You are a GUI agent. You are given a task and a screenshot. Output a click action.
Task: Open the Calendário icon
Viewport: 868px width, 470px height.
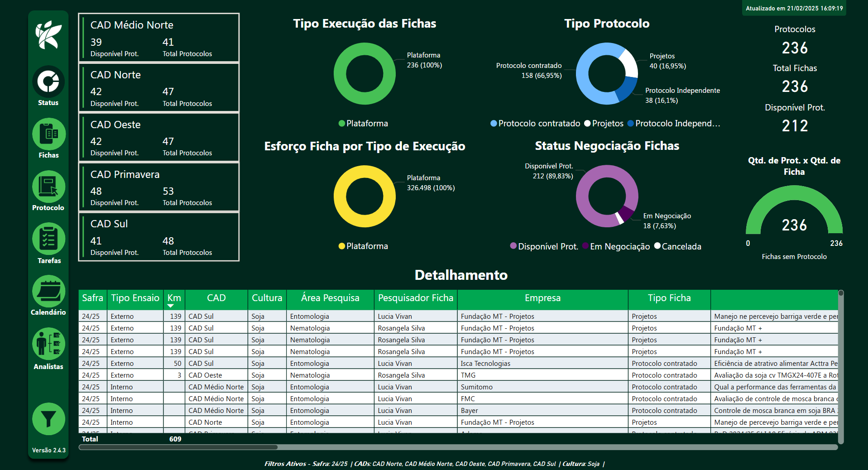pos(48,291)
